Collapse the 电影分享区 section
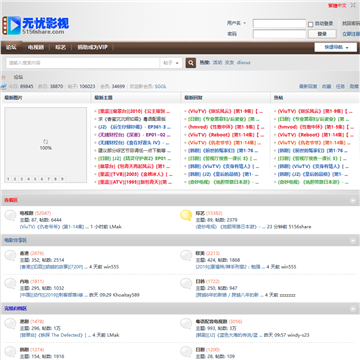This screenshot has height=360, width=360. point(353,240)
